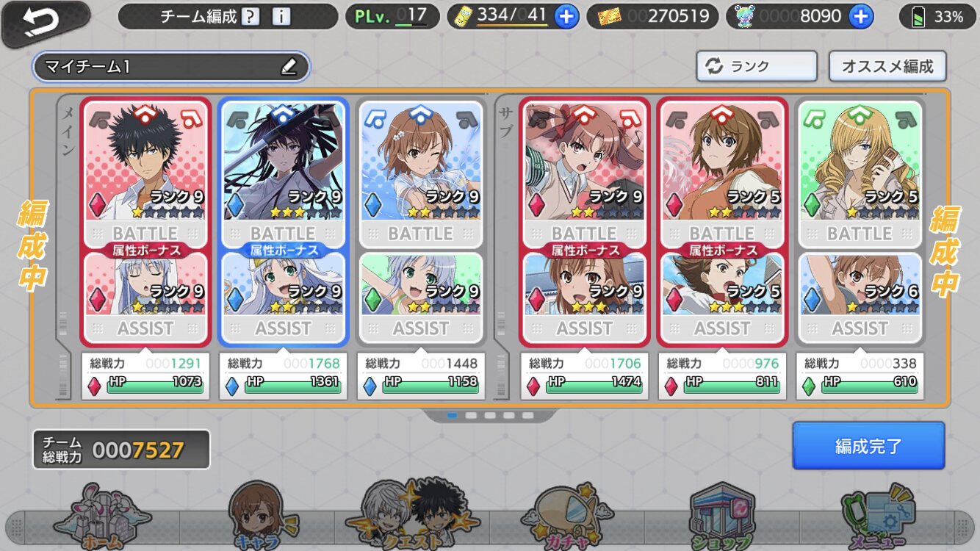Select the last team page dot
This screenshot has width=980, height=551.
[528, 415]
